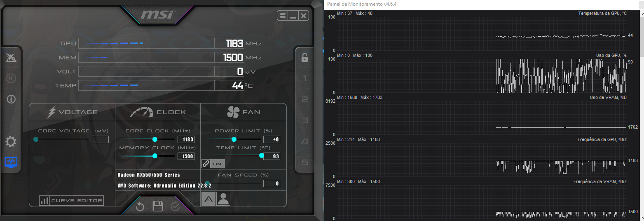
Task: Adjust the Temp Limit slider handle
Action: (x=262, y=155)
